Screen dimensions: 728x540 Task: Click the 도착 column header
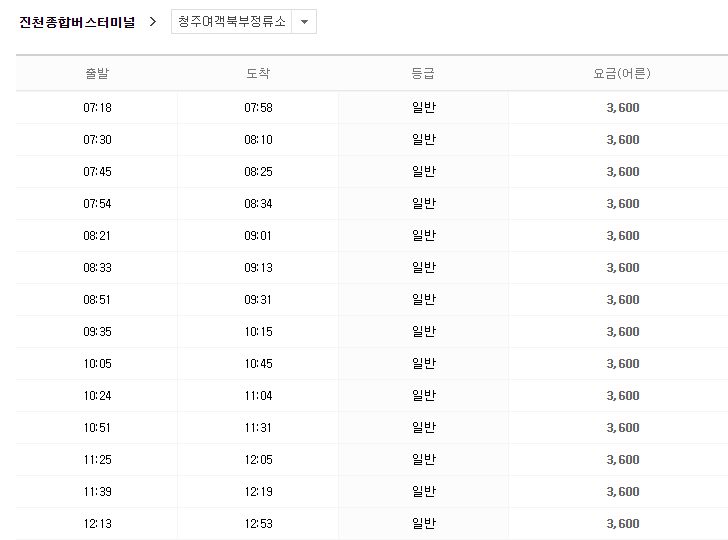[x=258, y=73]
